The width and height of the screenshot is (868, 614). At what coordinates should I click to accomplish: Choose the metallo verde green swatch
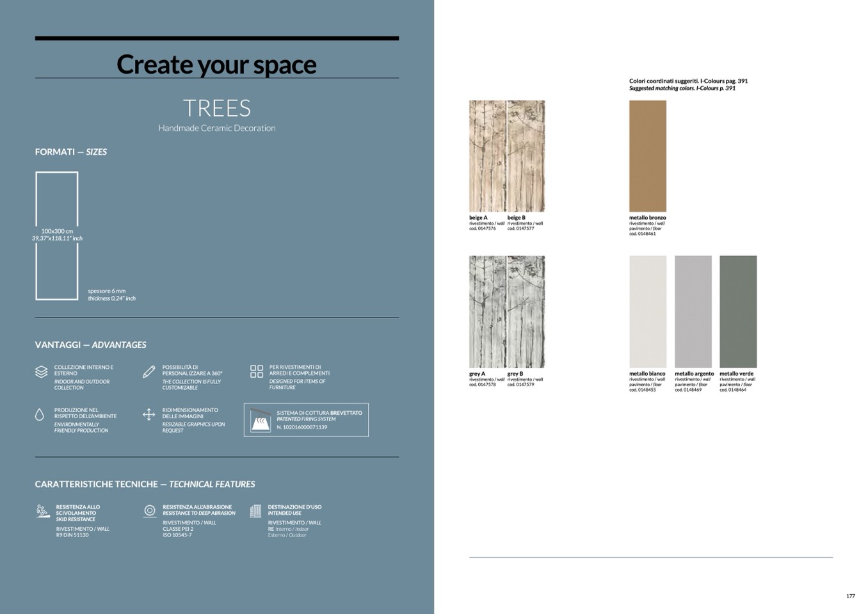tap(737, 311)
